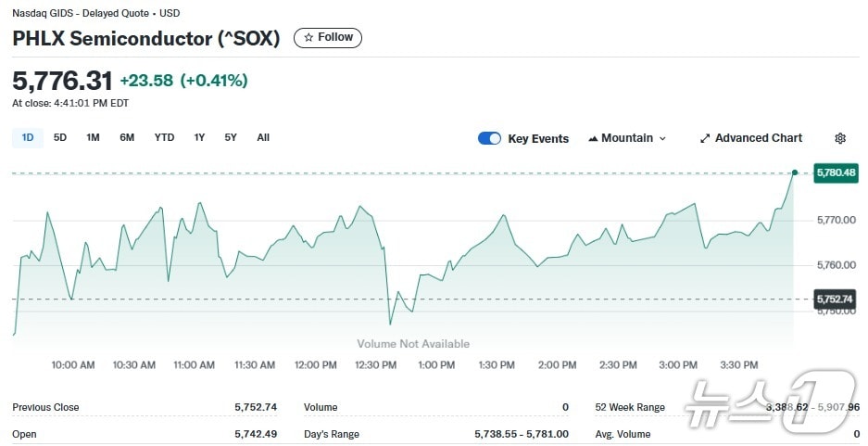868x446 pixels.
Task: Switch chart to YTD range
Action: coord(164,137)
